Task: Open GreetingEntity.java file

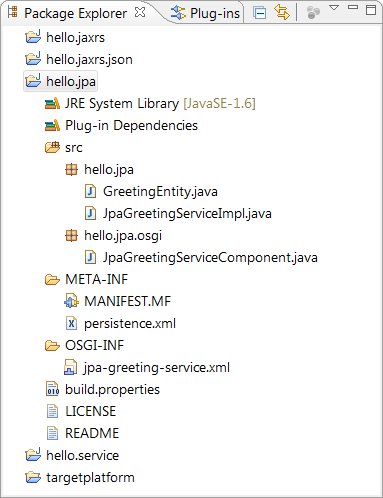Action: pos(160,192)
